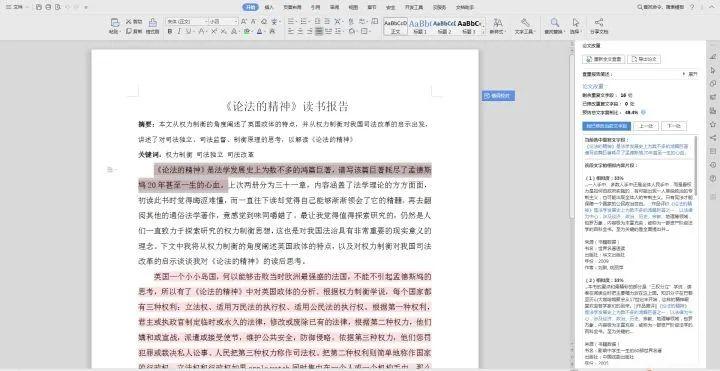Click the align right icon
This screenshot has height=371, width=720.
(x=310, y=31)
